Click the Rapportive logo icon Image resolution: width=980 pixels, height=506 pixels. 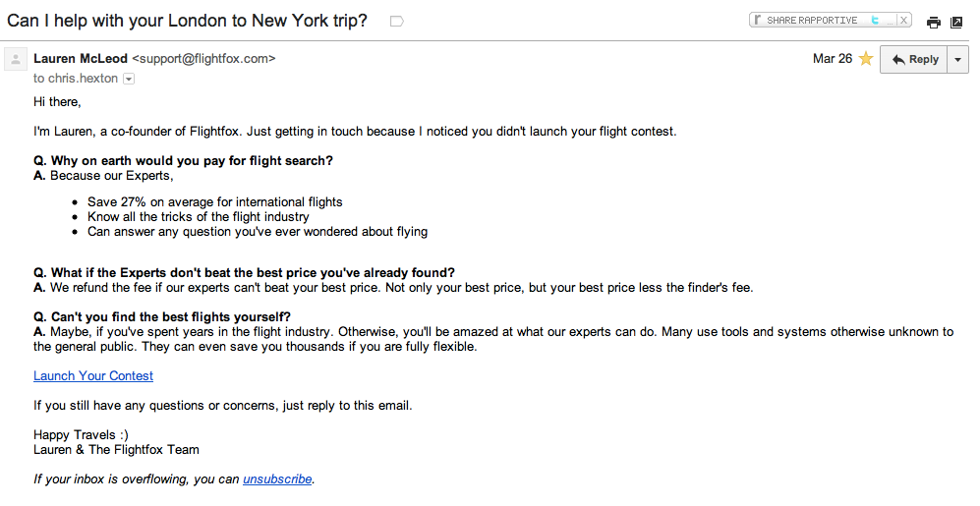point(758,20)
